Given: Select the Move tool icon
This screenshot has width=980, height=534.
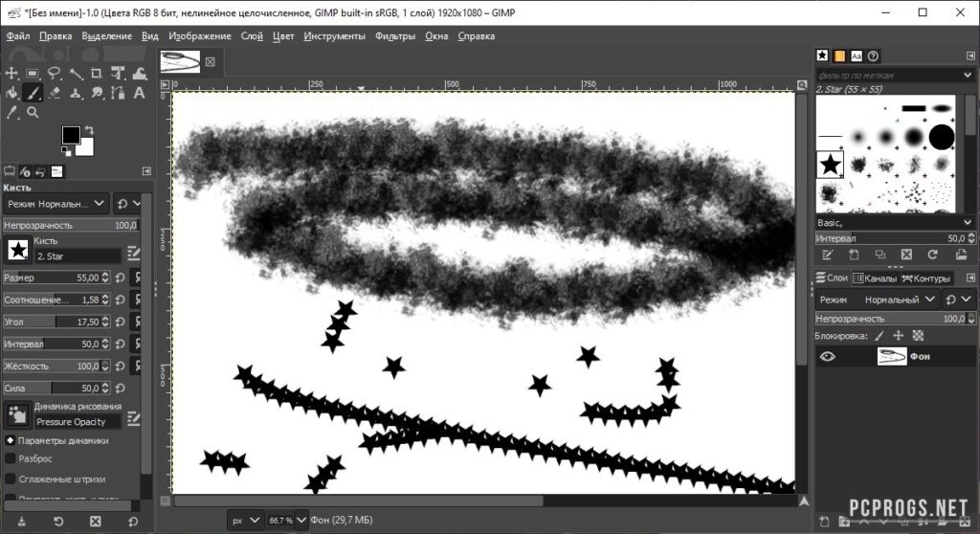Looking at the screenshot, I should (x=11, y=74).
